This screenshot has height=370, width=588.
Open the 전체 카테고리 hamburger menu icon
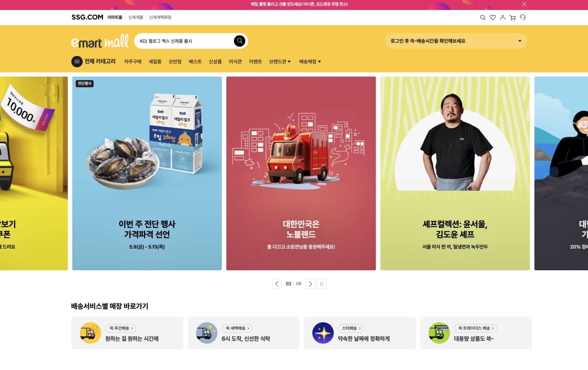coord(77,62)
